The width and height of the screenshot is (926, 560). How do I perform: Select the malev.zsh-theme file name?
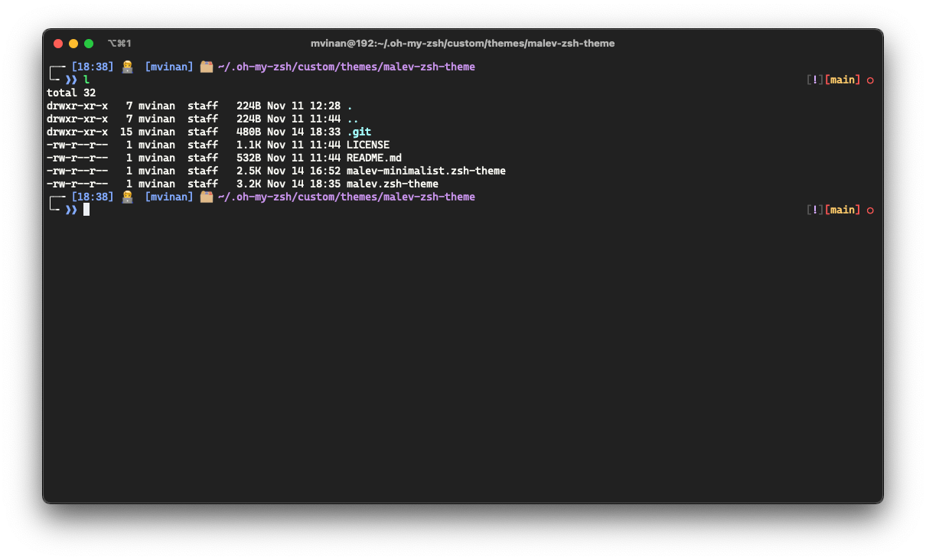[x=392, y=184]
